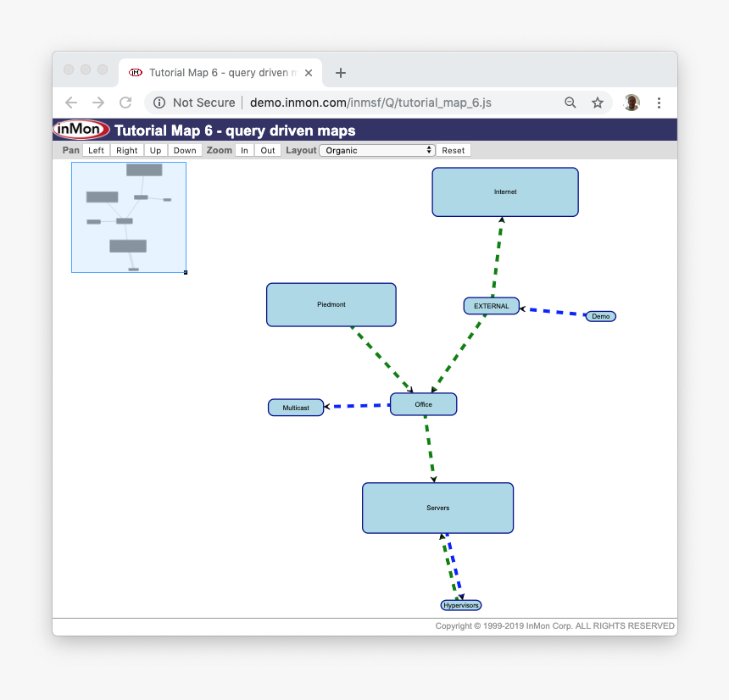The image size is (729, 700).
Task: Open site info for Not Secure
Action: [x=159, y=103]
